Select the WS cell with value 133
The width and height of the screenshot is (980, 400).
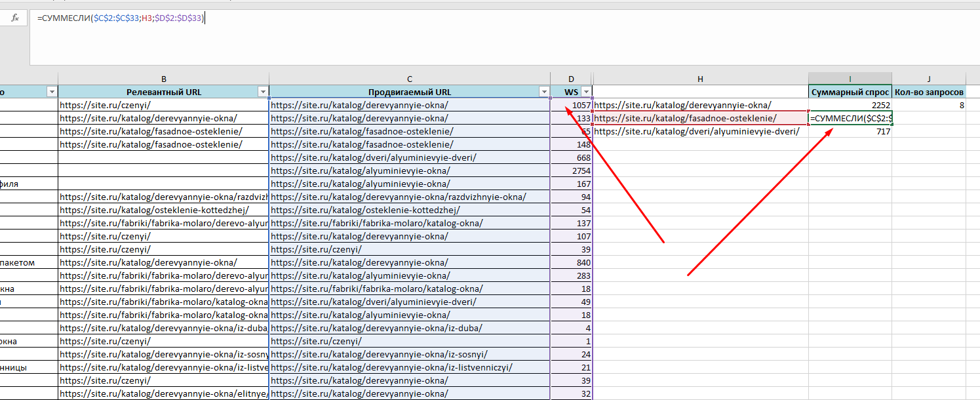tap(571, 118)
